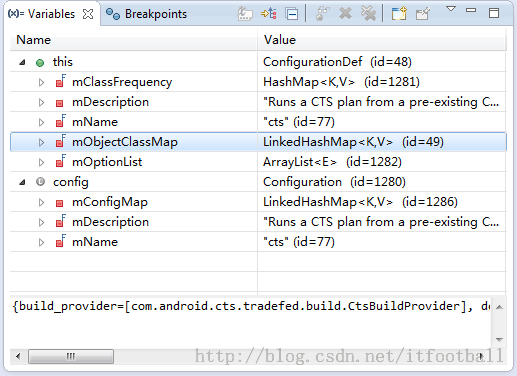
Task: Collapse the 'this' variable node
Action: (x=22, y=62)
